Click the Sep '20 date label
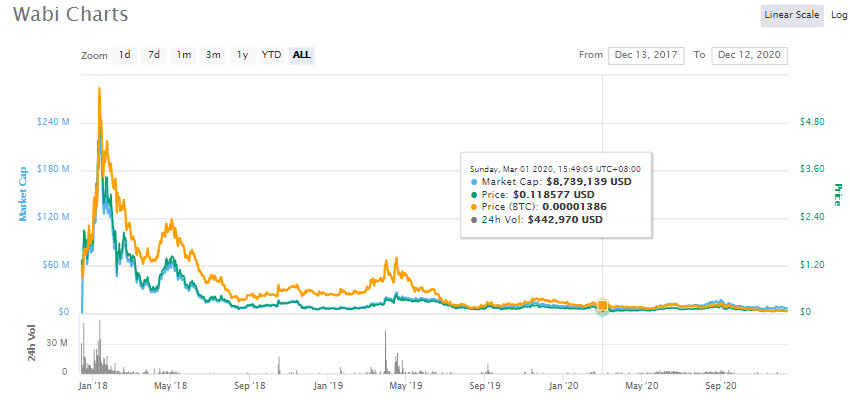Image resolution: width=850 pixels, height=400 pixels. 721,386
